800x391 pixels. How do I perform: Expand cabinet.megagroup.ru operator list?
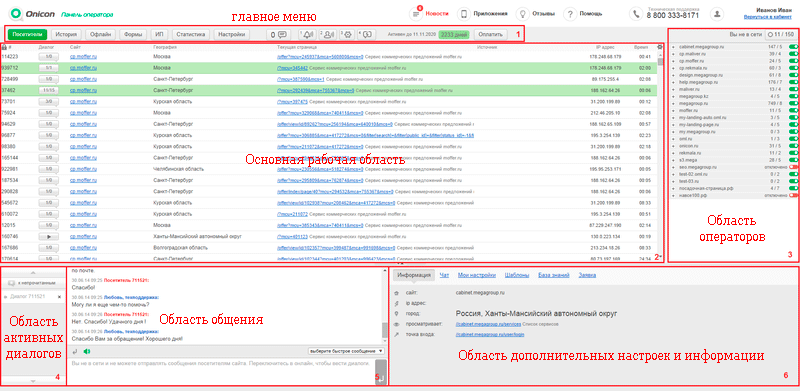(x=673, y=47)
